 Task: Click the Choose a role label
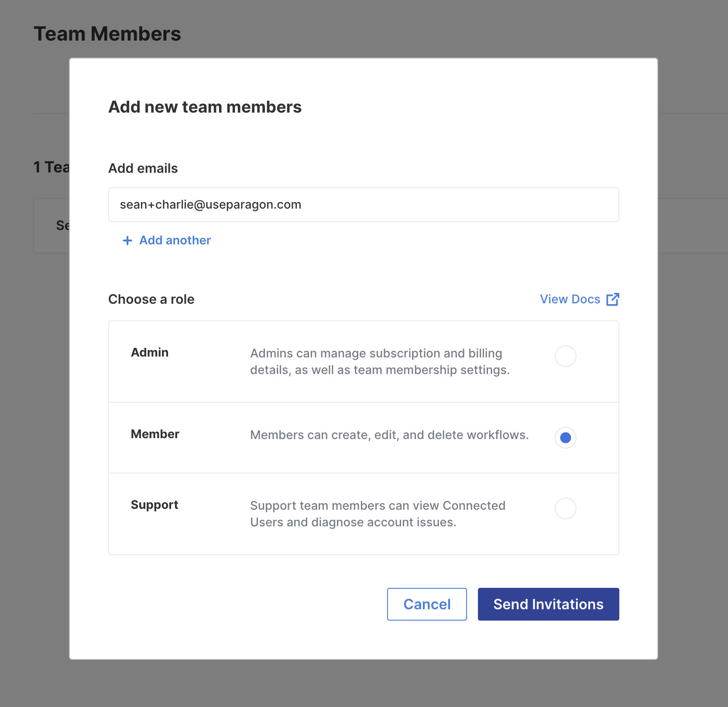click(151, 299)
